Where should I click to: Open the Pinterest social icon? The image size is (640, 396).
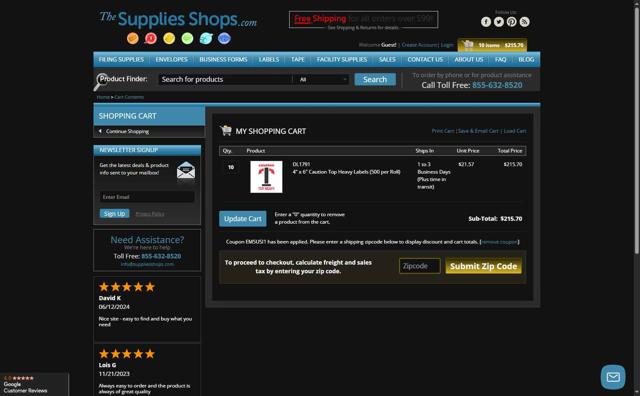coord(511,22)
